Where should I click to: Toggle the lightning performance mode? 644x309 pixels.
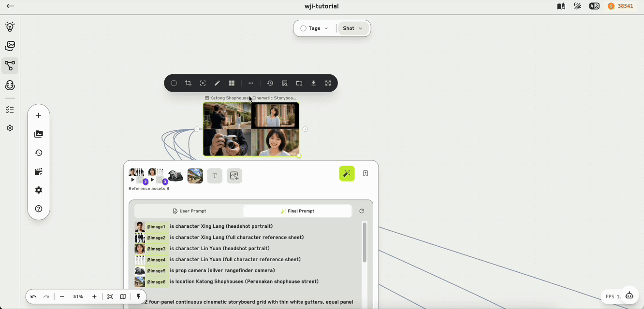click(x=139, y=297)
